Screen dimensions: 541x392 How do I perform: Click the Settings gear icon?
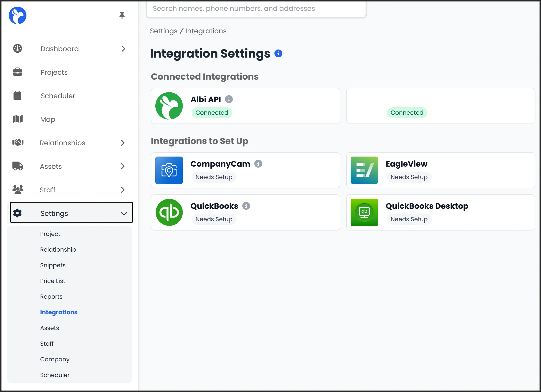(17, 213)
